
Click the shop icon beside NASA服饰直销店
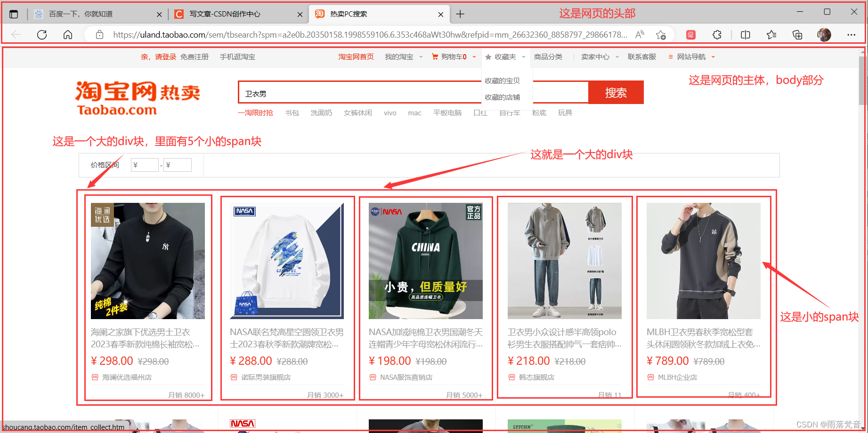pos(373,377)
